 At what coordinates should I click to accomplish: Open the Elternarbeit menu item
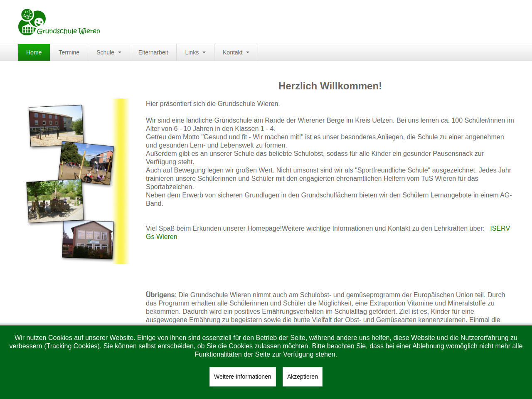point(153,52)
